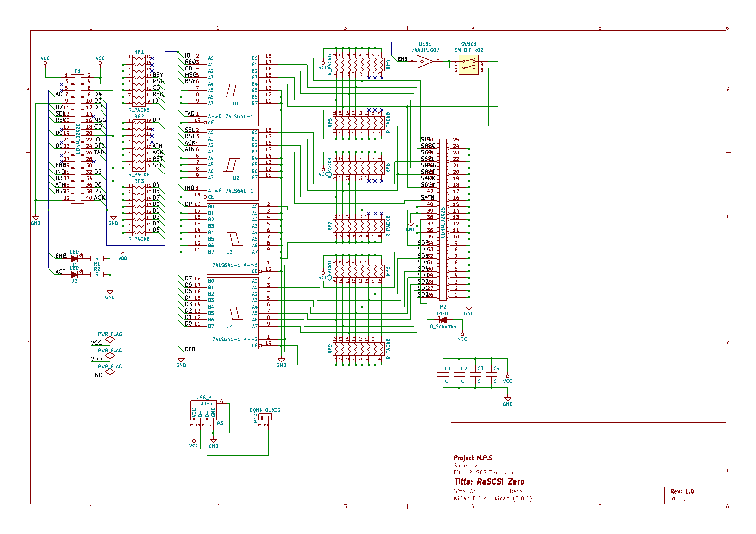
Task: Select the CONN_02X25 connector P2
Action: point(443,219)
